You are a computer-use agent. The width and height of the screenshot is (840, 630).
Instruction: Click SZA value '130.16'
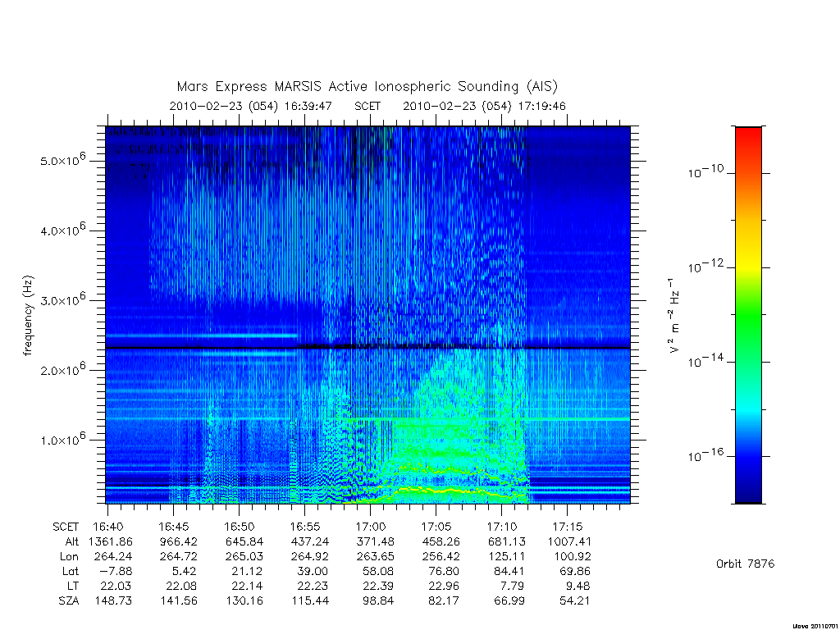(x=244, y=601)
